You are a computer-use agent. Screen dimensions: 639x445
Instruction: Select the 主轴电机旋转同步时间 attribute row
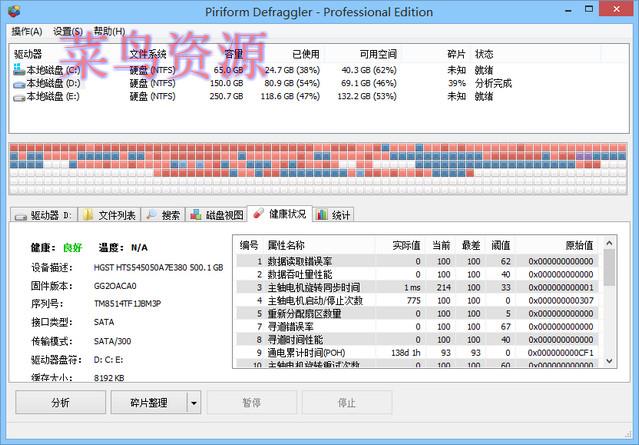(x=417, y=287)
